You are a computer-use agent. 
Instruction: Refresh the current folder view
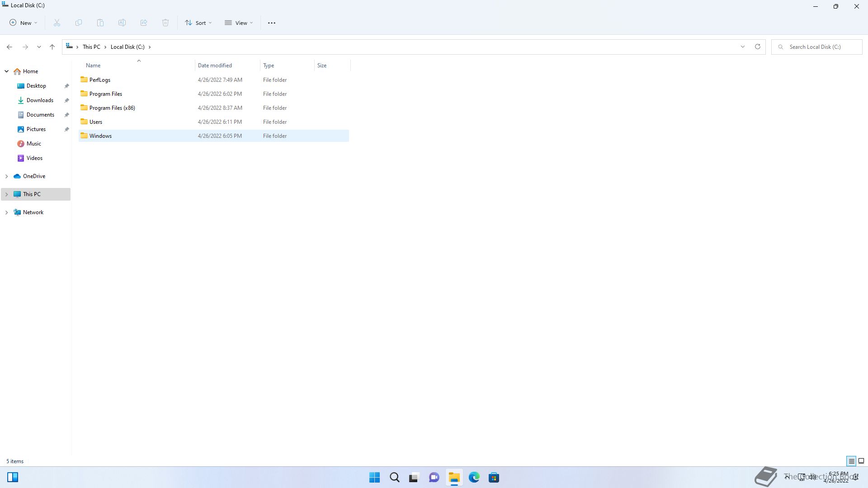coord(758,47)
